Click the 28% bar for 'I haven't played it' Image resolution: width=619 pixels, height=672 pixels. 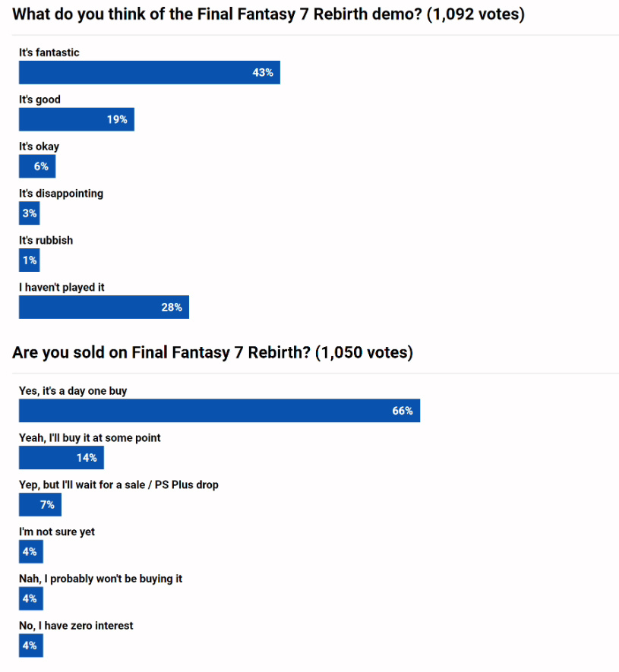coord(104,308)
